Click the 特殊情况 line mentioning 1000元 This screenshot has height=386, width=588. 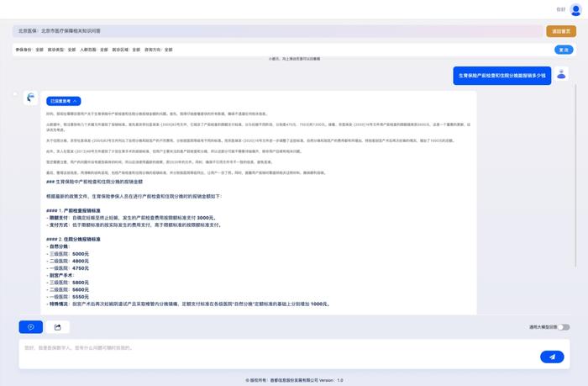point(188,304)
